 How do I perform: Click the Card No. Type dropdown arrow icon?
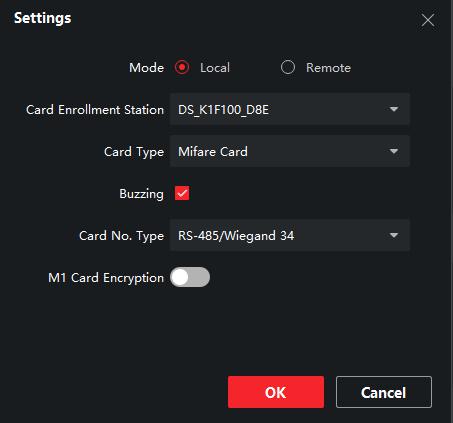(394, 235)
